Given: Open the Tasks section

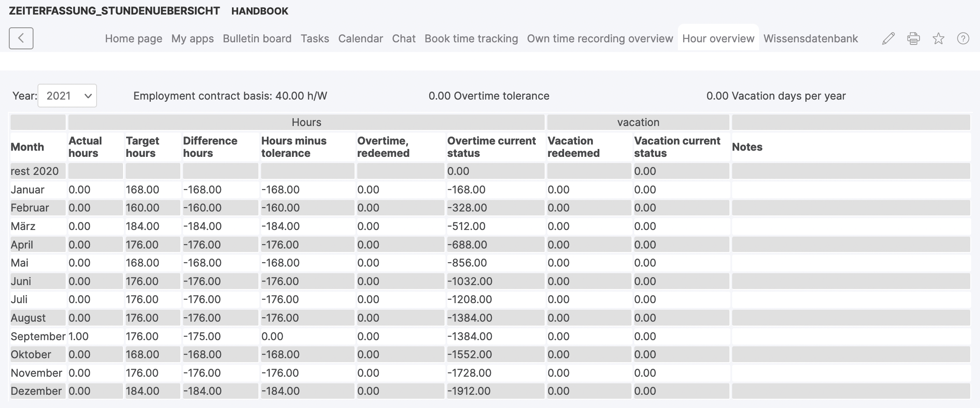Looking at the screenshot, I should (314, 38).
